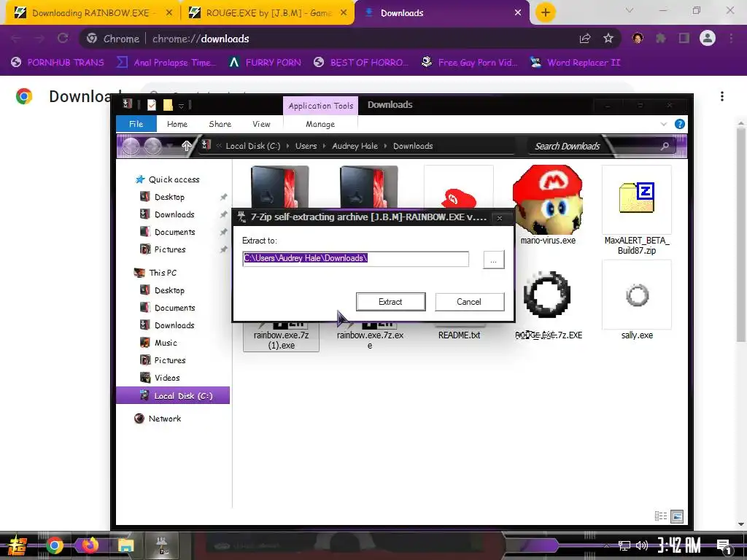Click the volume speaker tray icon
The height and width of the screenshot is (560, 747).
click(642, 545)
